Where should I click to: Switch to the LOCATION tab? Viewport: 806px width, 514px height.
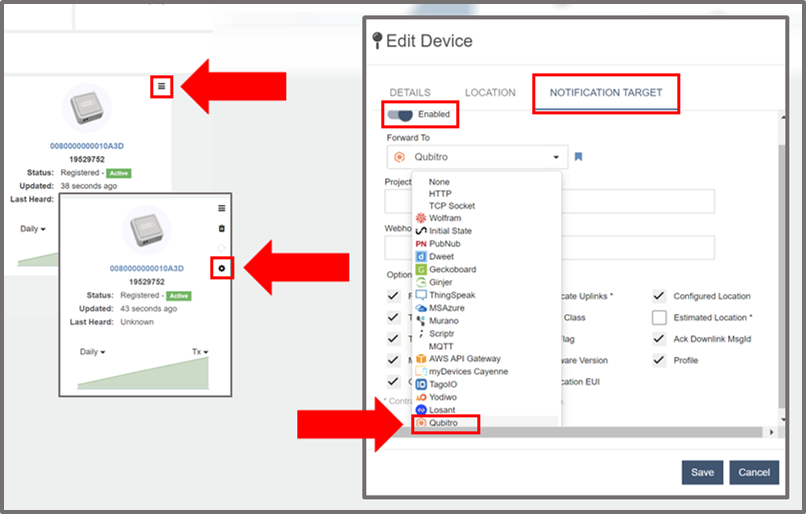(490, 93)
